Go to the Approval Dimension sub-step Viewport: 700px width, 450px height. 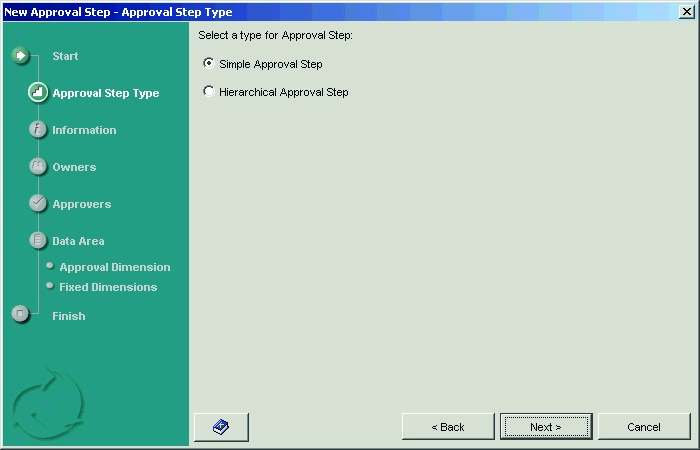[x=114, y=267]
